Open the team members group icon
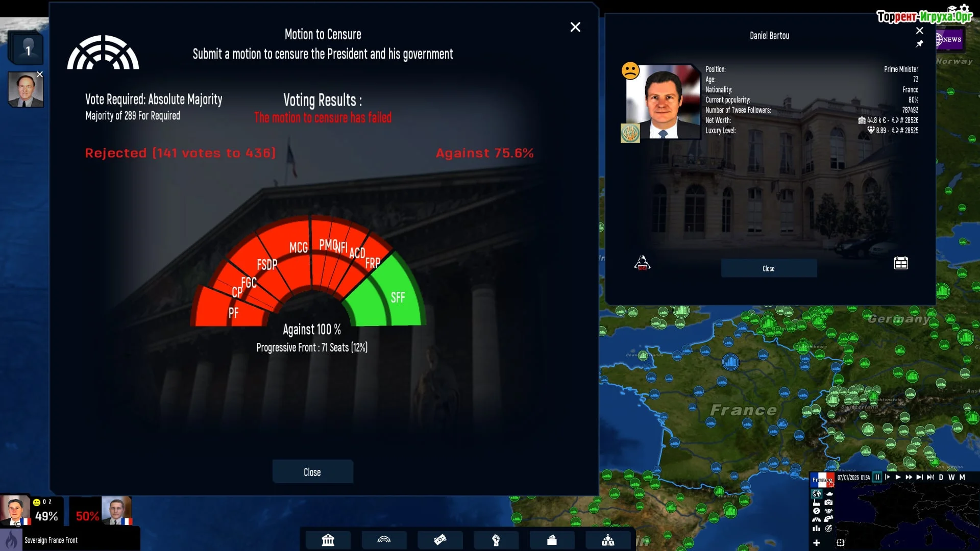 [x=607, y=540]
